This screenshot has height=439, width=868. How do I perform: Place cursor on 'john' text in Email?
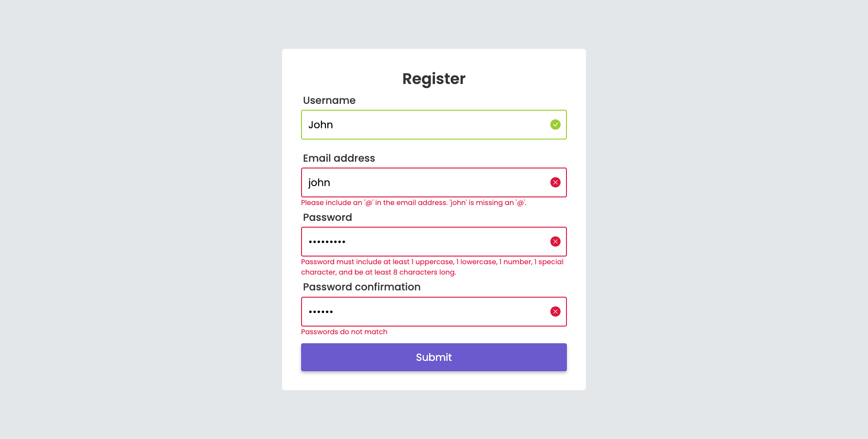(x=319, y=182)
